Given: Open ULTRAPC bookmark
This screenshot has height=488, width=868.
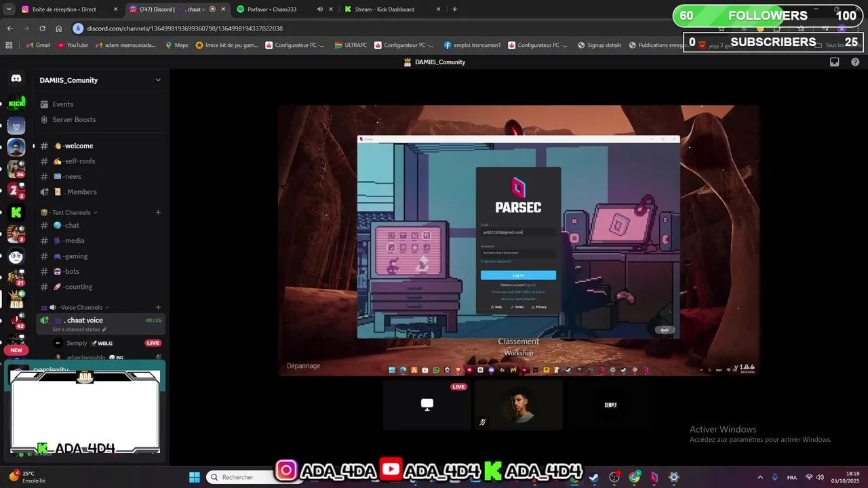Looking at the screenshot, I should click(x=351, y=45).
